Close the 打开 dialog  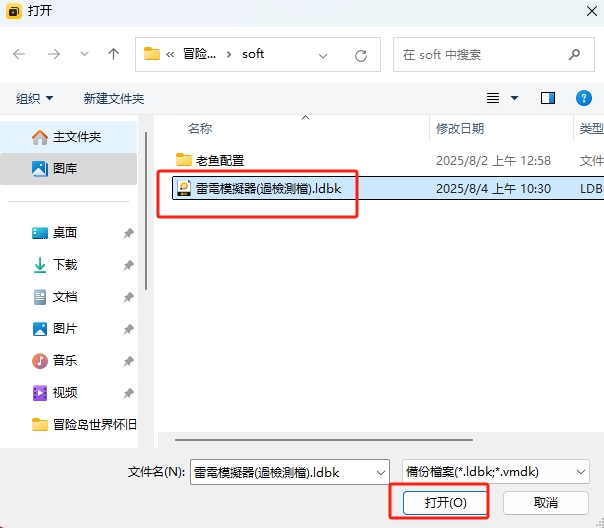(x=592, y=11)
